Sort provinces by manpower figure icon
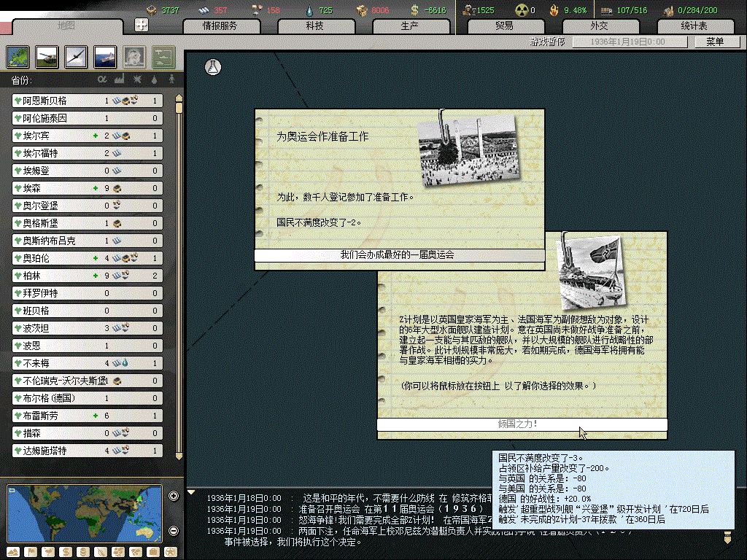The height and width of the screenshot is (560, 747). 172,79
